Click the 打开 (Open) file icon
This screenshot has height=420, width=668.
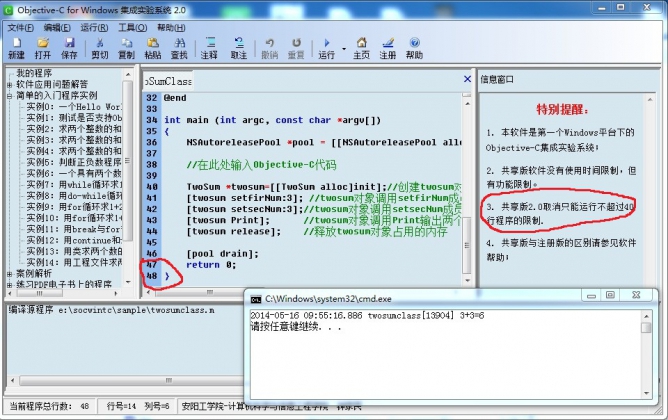(x=44, y=46)
